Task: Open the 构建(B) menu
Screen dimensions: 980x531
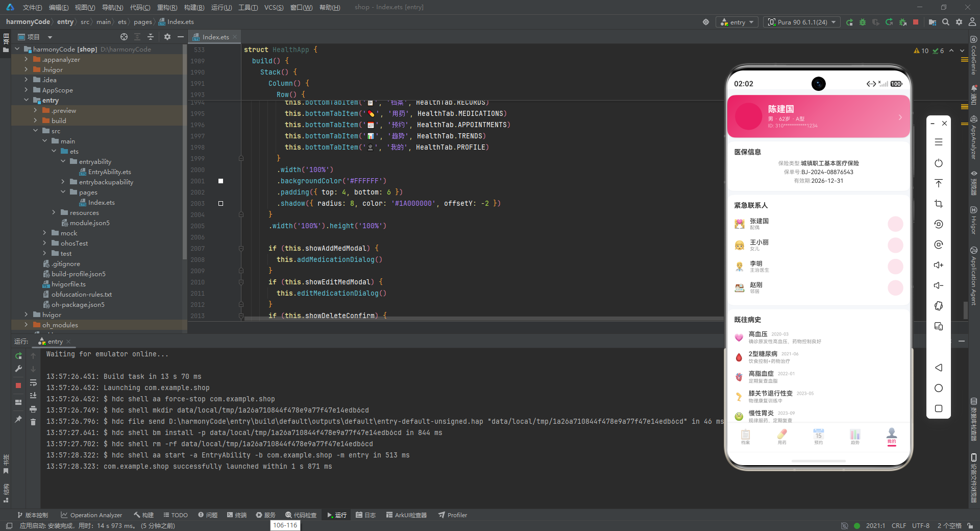Action: click(x=194, y=7)
